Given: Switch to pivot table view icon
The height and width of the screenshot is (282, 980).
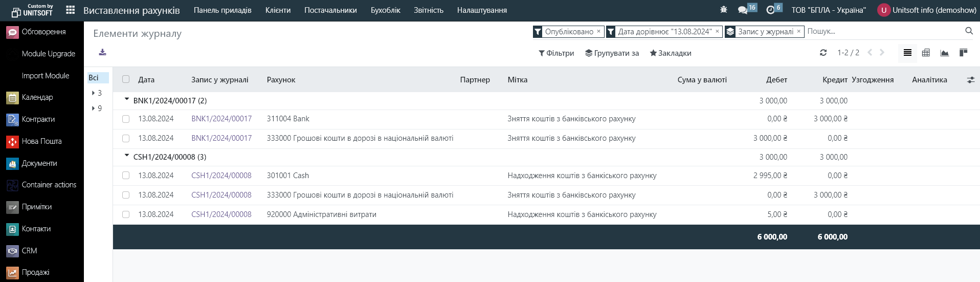Looking at the screenshot, I should [926, 53].
